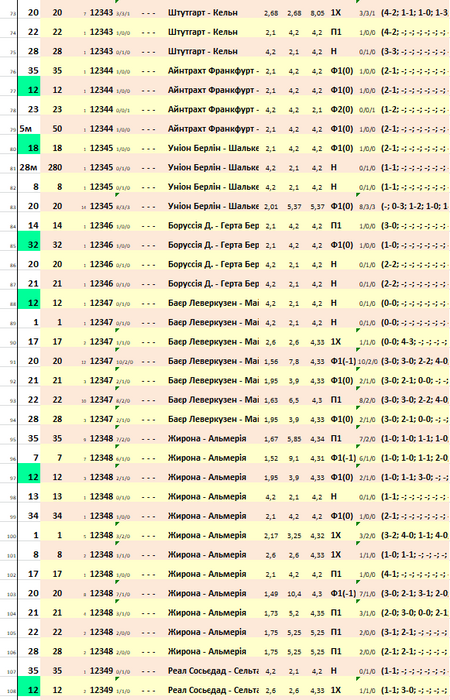
Task: Select the 'П1' bet cell in row 84
Action: [x=336, y=225]
